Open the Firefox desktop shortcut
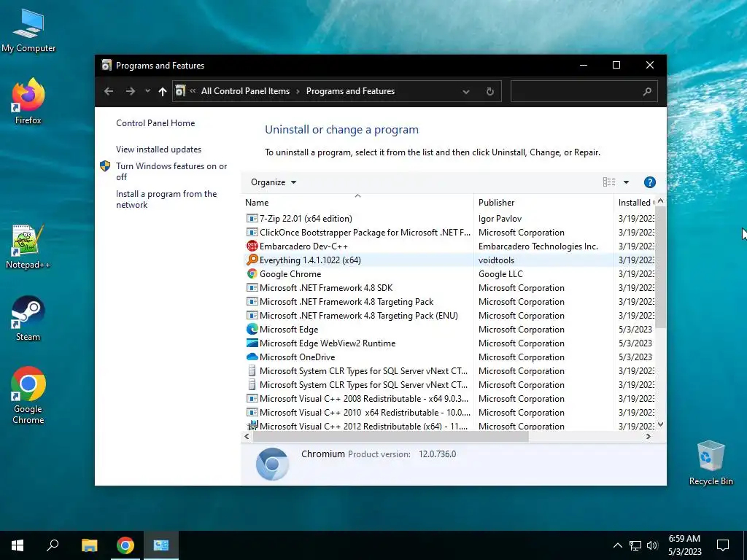747x560 pixels. pyautogui.click(x=28, y=102)
